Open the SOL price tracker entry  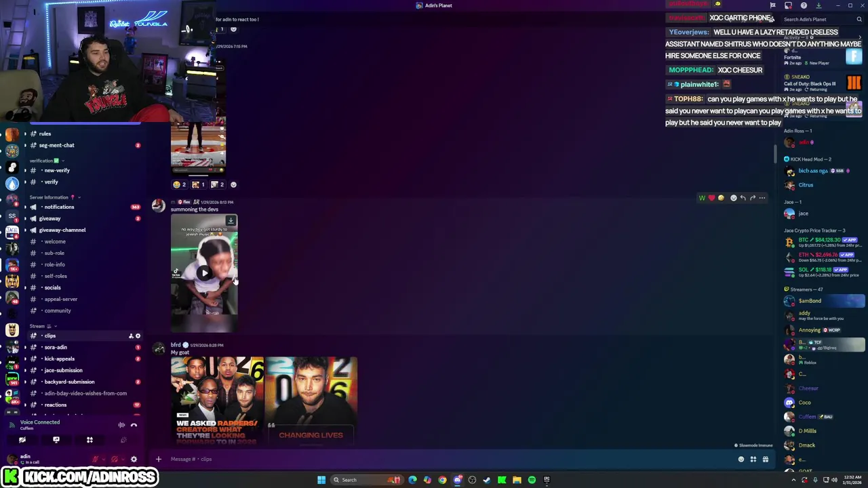click(x=824, y=272)
